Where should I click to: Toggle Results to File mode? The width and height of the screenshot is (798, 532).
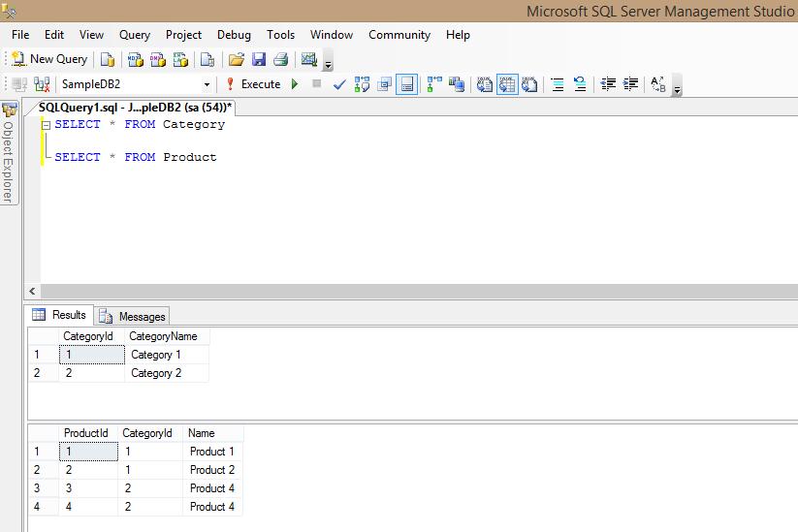pyautogui.click(x=529, y=84)
